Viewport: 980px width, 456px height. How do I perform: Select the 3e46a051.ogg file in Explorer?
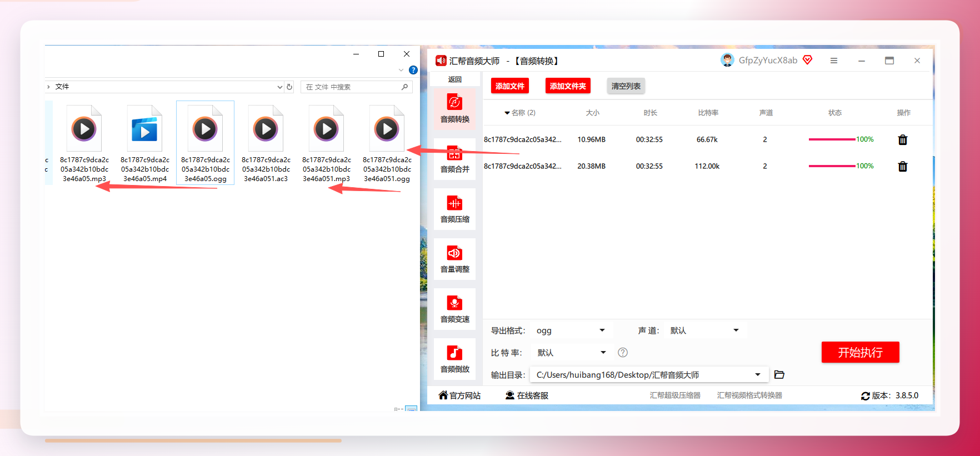tap(387, 143)
